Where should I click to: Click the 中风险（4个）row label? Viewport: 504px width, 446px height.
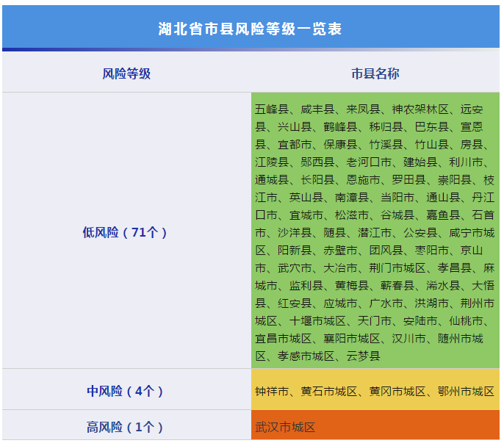[x=125, y=391]
